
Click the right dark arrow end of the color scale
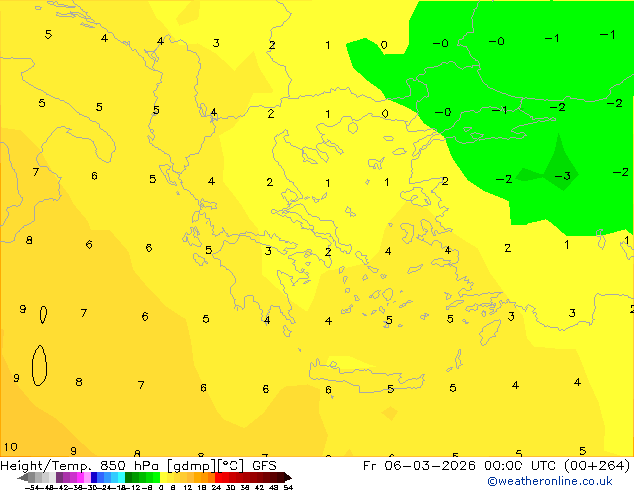287,477
